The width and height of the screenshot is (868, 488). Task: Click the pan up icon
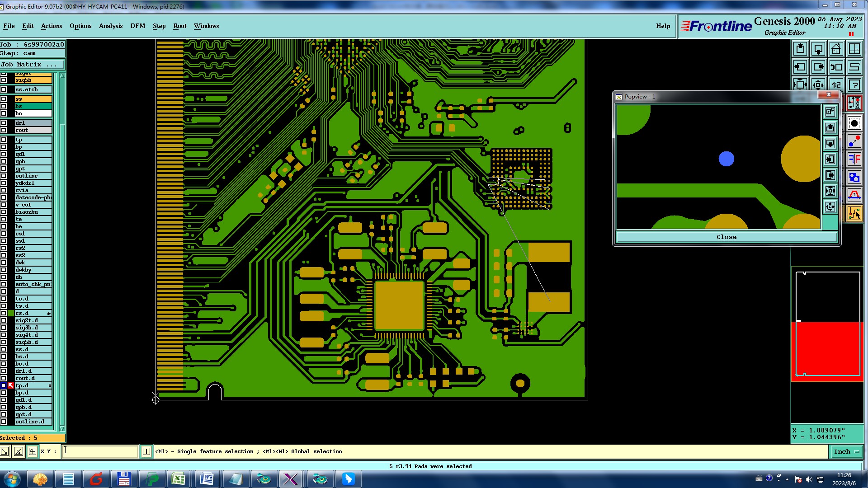click(x=800, y=49)
